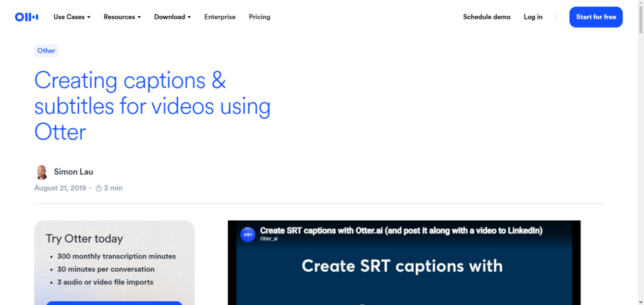Screen dimensions: 644x305
Task: Click the Otter_ai channel name in video
Action: pyautogui.click(x=269, y=238)
